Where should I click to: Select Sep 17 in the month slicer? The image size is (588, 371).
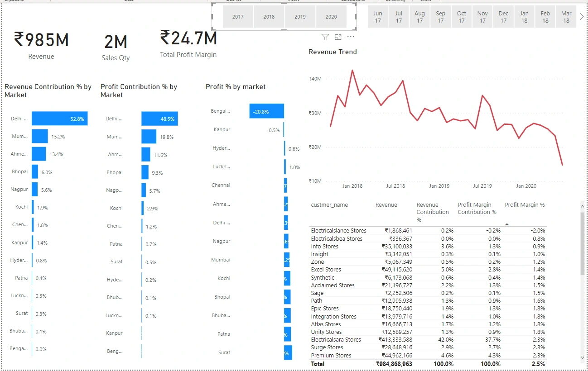[441, 17]
